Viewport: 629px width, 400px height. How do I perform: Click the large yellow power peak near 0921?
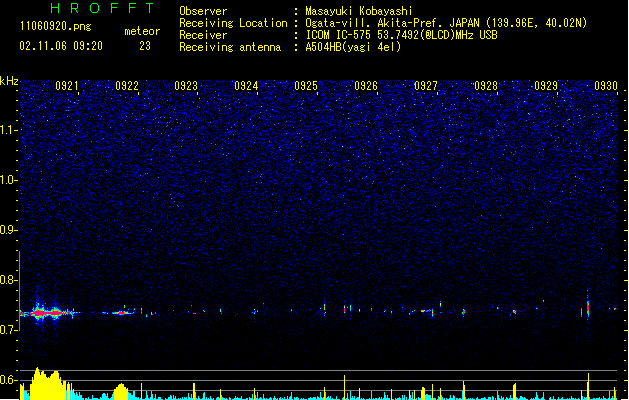(46, 384)
